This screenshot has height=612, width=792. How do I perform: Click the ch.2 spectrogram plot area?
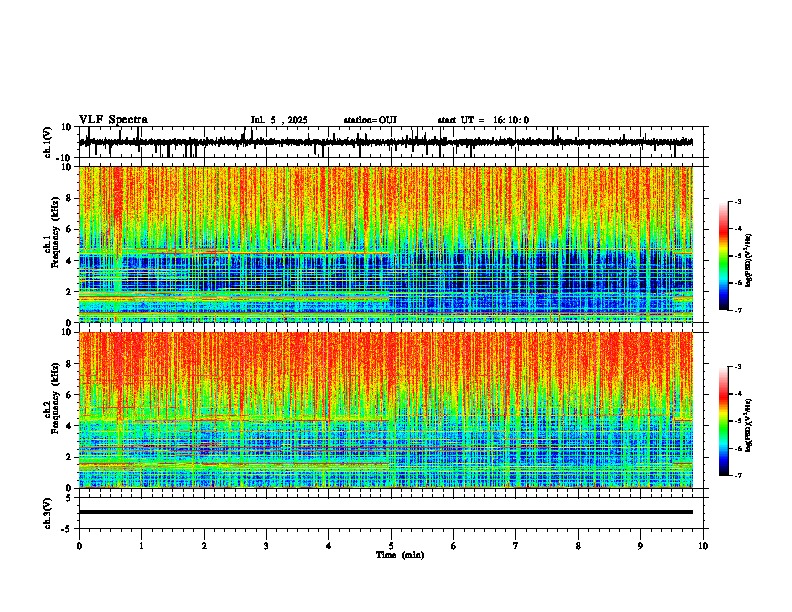[386, 410]
